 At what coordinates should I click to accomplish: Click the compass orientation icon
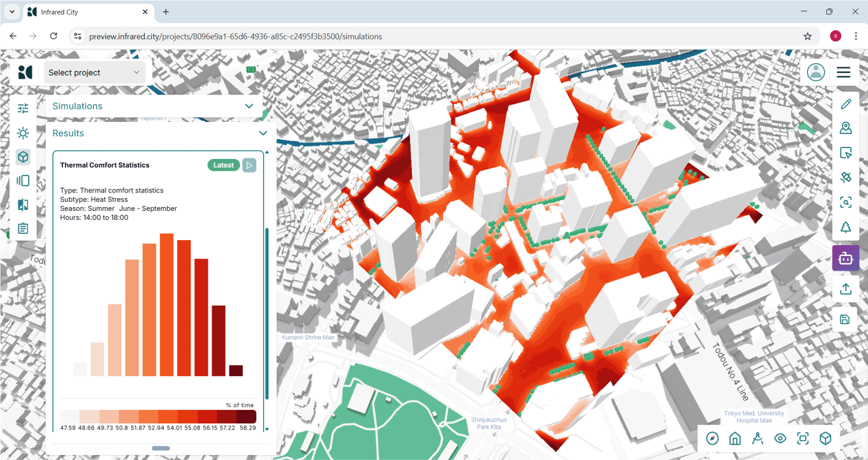[x=712, y=438]
